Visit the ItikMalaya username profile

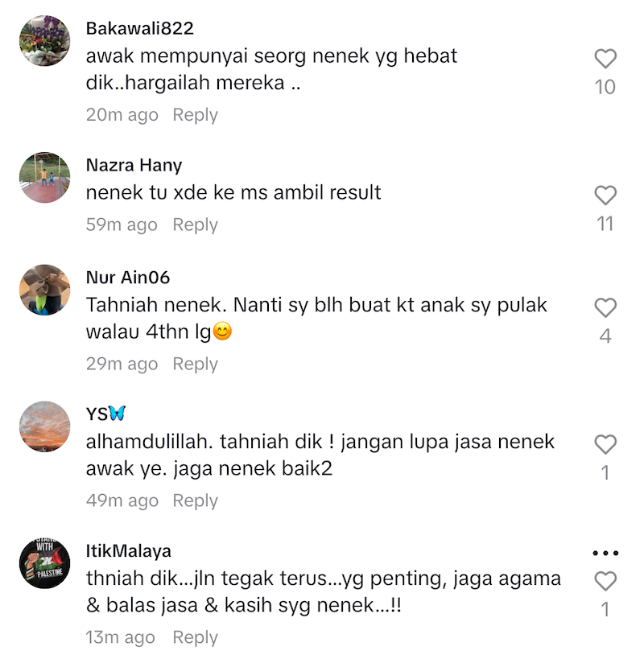129,551
